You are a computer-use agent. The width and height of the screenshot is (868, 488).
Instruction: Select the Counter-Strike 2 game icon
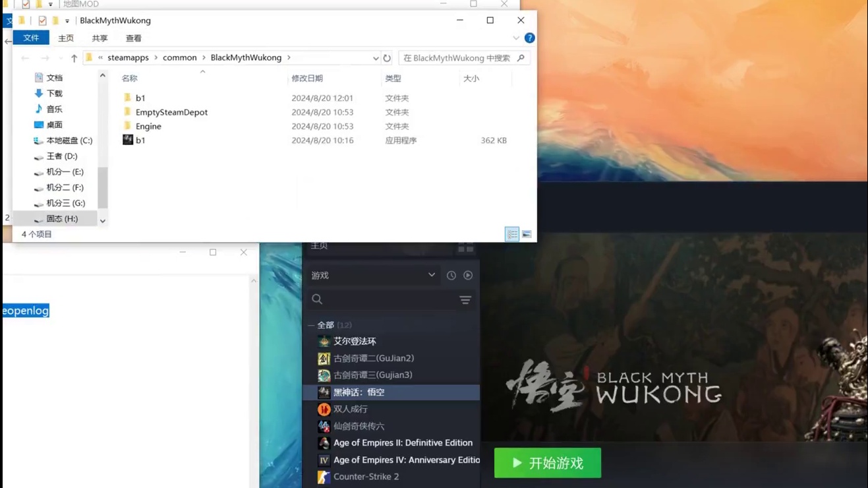(x=324, y=477)
